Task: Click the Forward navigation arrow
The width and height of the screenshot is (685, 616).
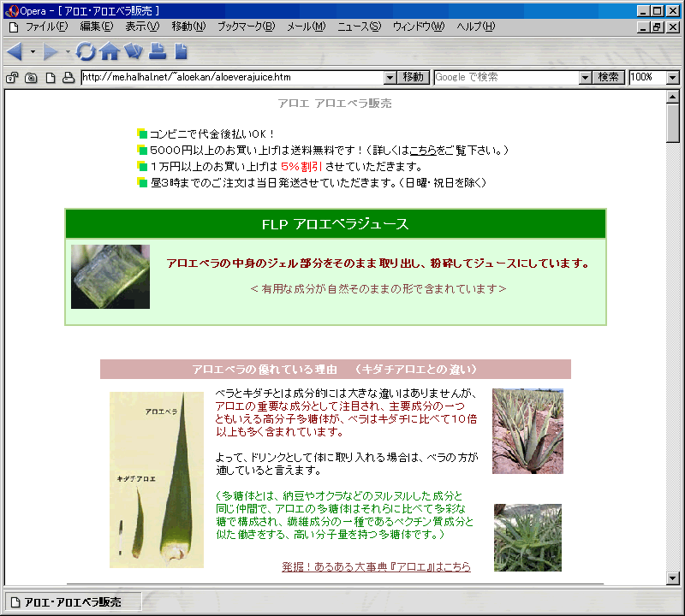Action: (x=51, y=52)
